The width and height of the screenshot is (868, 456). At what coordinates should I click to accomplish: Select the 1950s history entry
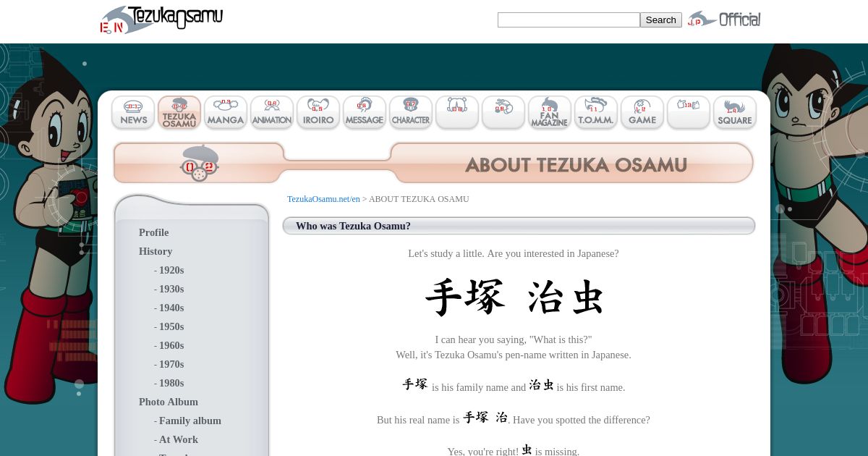[x=171, y=326]
